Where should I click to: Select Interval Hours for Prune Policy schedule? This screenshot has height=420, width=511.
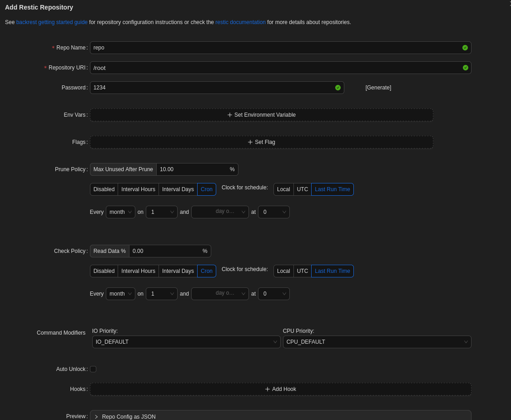(x=138, y=189)
